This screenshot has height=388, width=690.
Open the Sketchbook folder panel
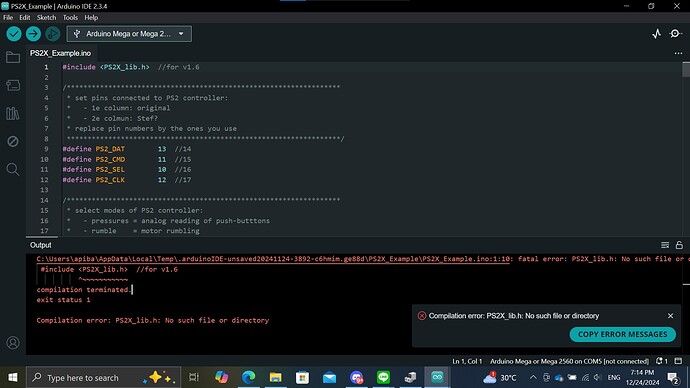(13, 57)
